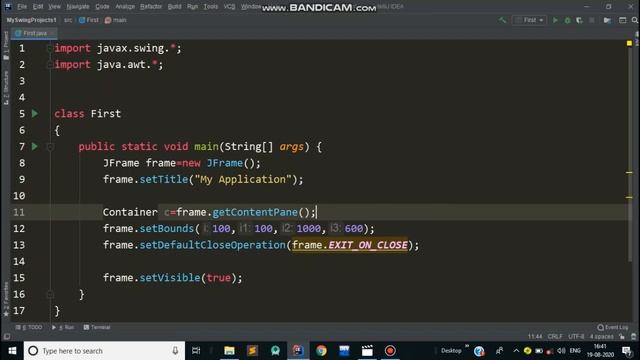This screenshot has width=640, height=360.
Task: Open the View menu
Action: click(54, 7)
